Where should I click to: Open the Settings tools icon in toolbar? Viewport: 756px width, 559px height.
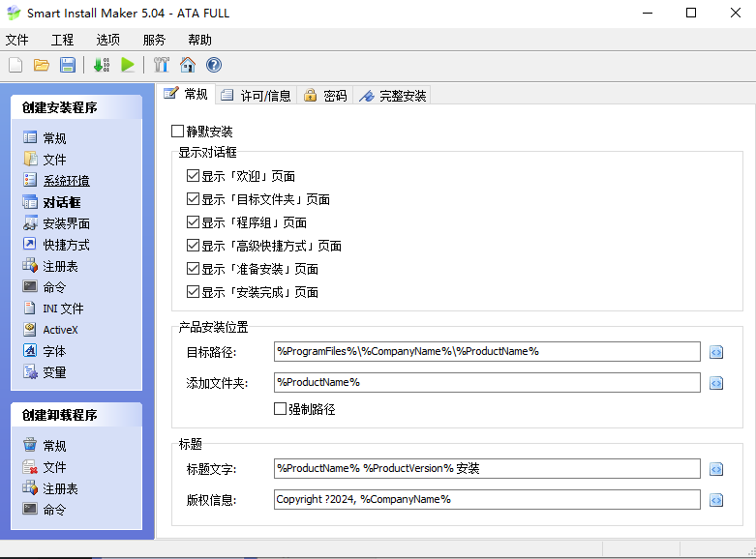pyautogui.click(x=162, y=65)
